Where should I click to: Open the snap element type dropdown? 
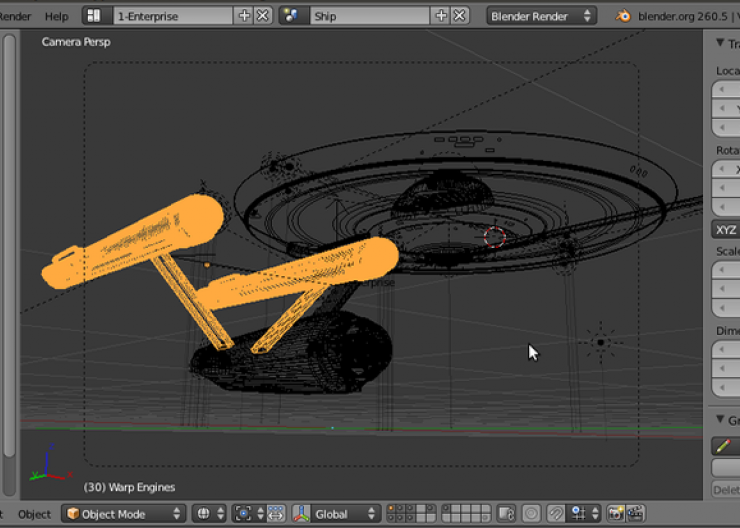click(583, 514)
